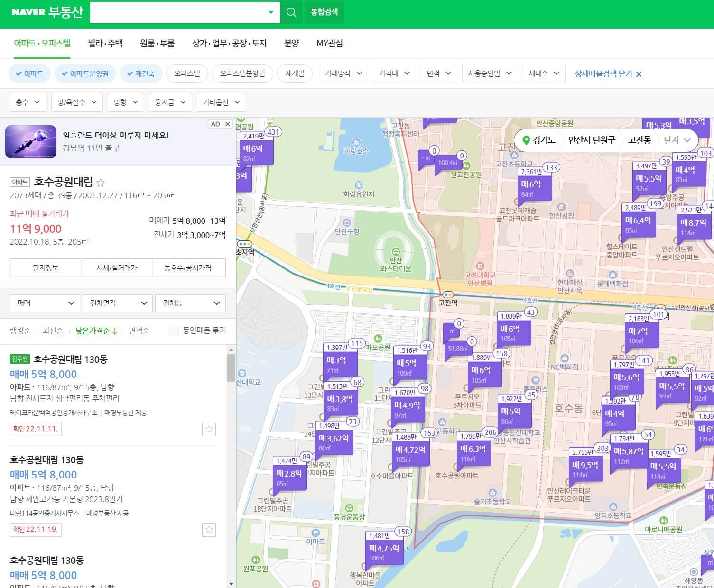714x588 pixels.
Task: Switch to 빌라·주택 tab
Action: 105,43
